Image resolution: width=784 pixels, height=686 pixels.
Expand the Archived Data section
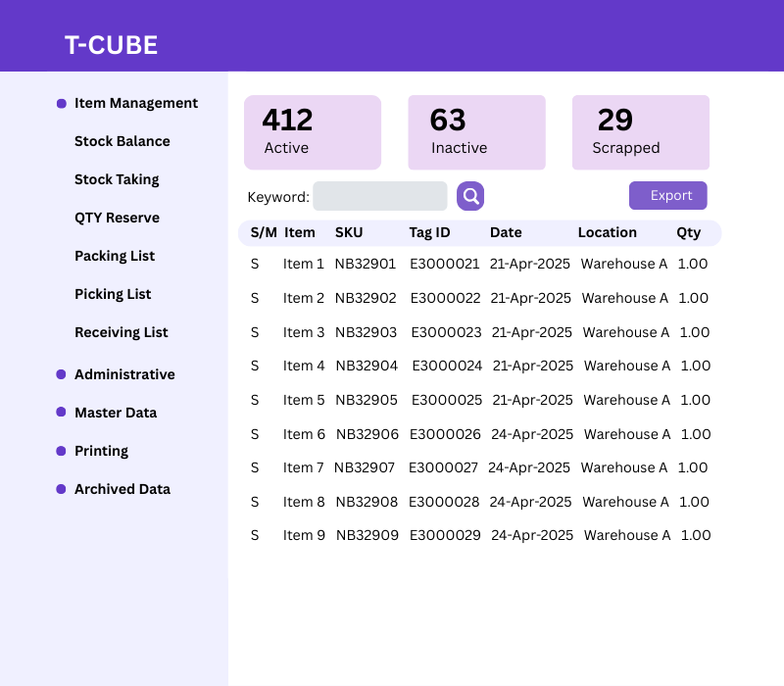coord(122,489)
